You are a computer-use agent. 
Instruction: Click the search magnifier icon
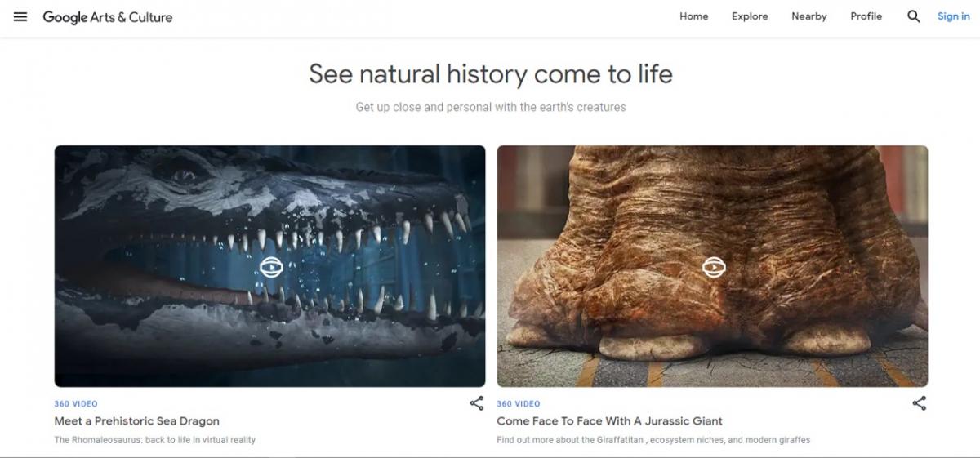click(914, 16)
